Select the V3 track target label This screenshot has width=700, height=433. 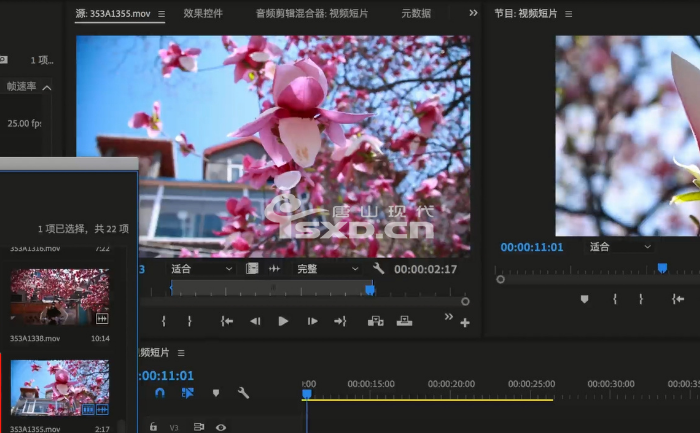174,428
